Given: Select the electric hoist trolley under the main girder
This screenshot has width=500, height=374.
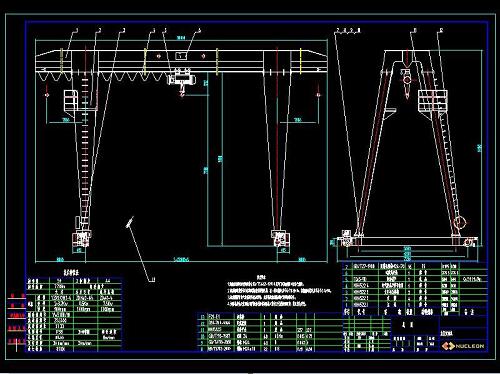Looking at the screenshot, I should point(182,80).
